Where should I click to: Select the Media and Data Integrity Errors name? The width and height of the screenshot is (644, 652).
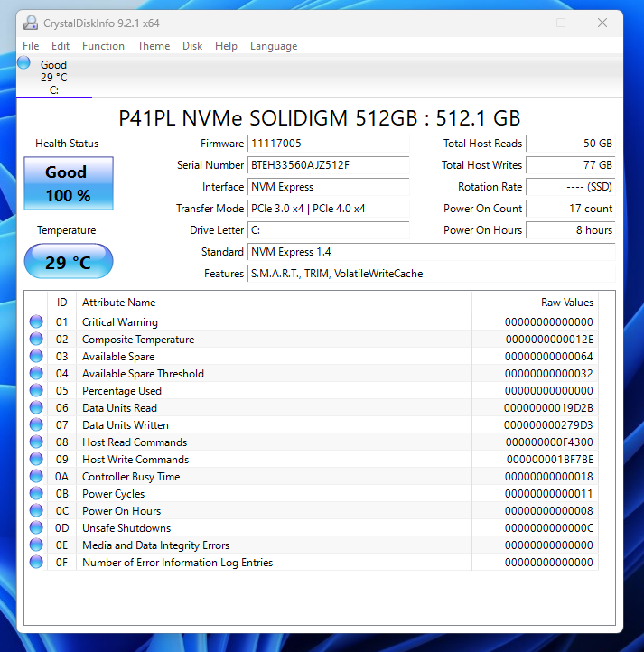pyautogui.click(x=155, y=545)
